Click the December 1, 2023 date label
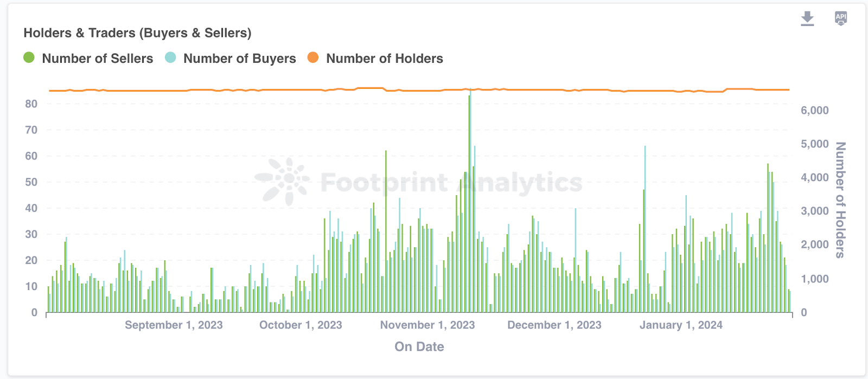 [554, 325]
